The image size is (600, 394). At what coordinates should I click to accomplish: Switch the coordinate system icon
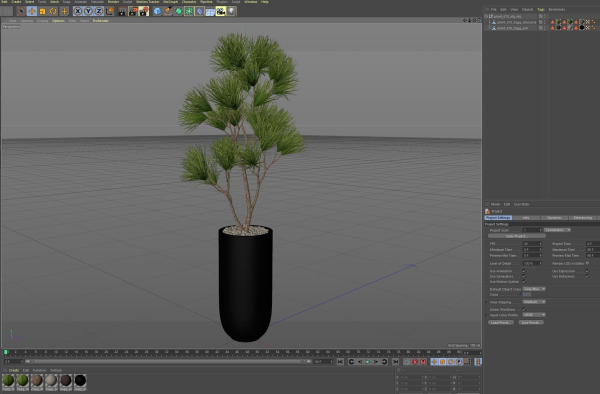point(109,11)
